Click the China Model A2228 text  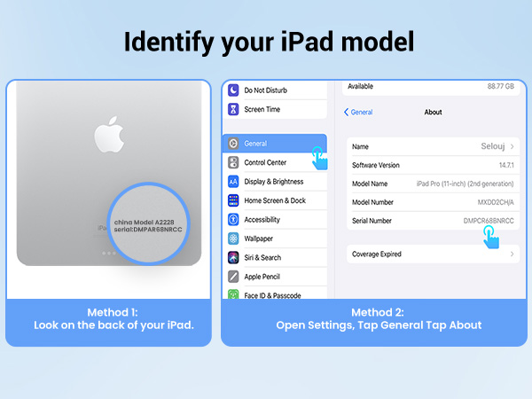pyautogui.click(x=144, y=223)
